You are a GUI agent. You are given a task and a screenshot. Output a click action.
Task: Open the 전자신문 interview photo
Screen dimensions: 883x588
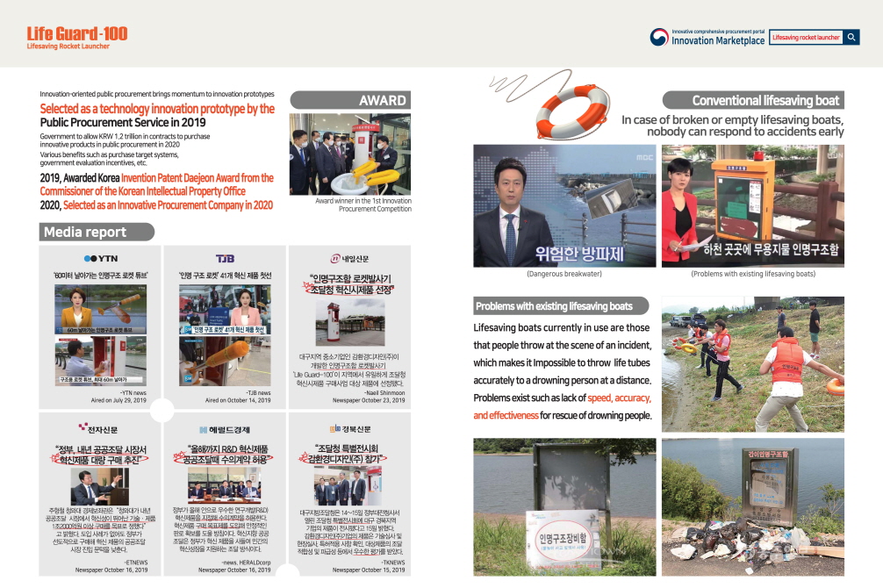coord(100,486)
